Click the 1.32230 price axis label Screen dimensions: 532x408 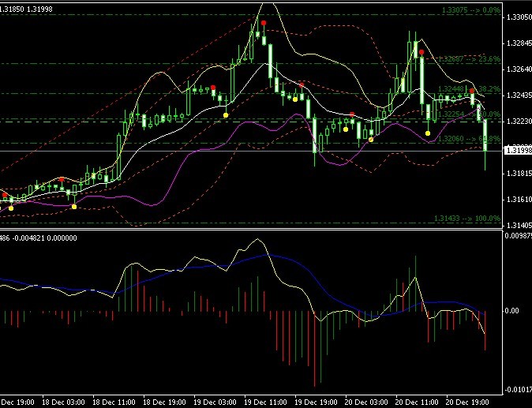[519, 121]
